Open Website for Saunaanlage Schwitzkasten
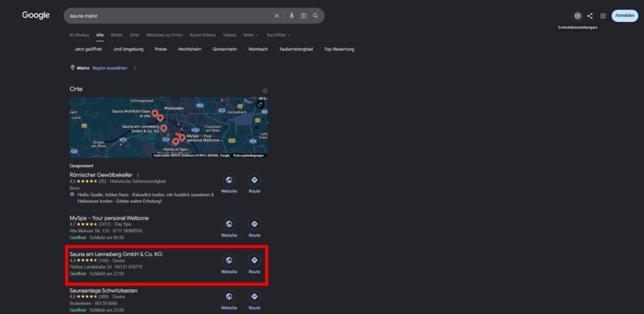Image resolution: width=644 pixels, height=314 pixels. pyautogui.click(x=229, y=300)
